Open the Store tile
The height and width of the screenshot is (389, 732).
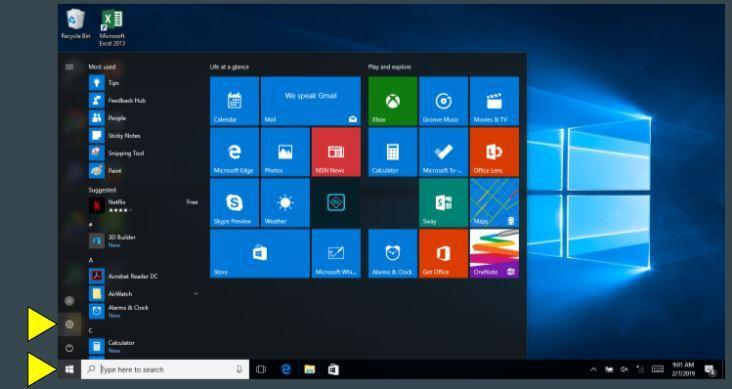click(x=260, y=254)
